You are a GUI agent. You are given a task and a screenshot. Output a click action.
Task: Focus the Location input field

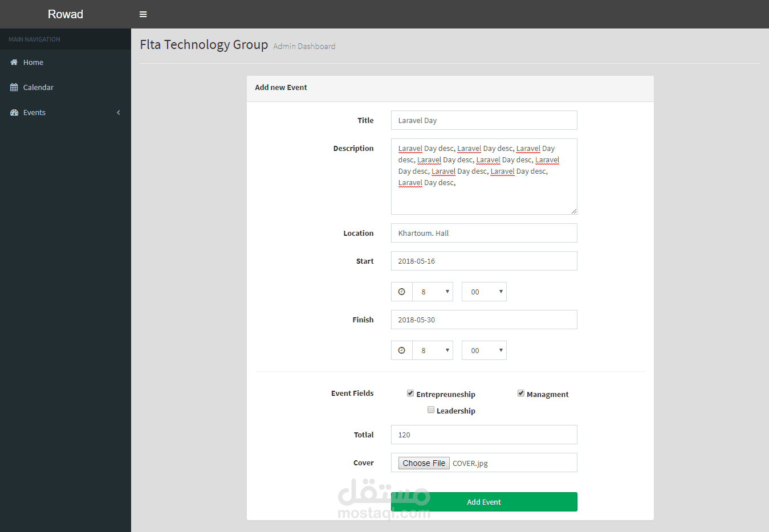pos(484,233)
